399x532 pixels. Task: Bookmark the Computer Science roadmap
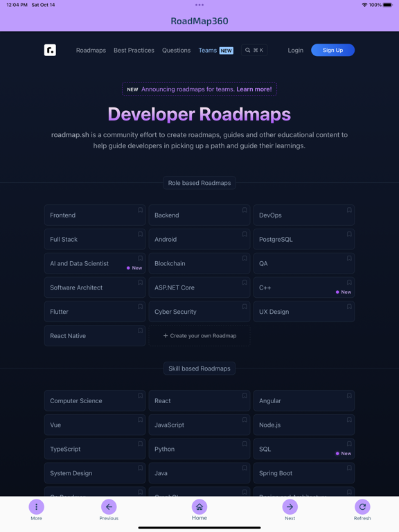pyautogui.click(x=140, y=396)
